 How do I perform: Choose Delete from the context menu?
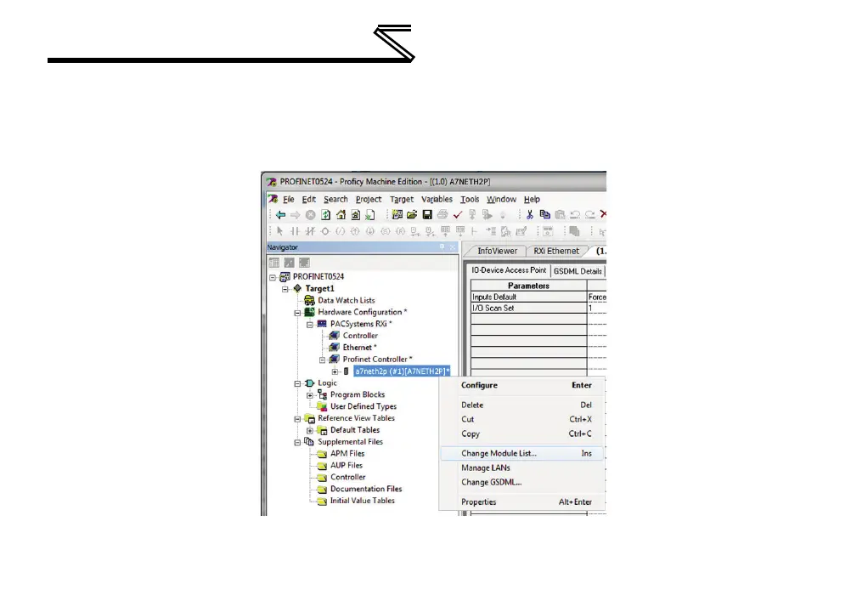[522, 405]
